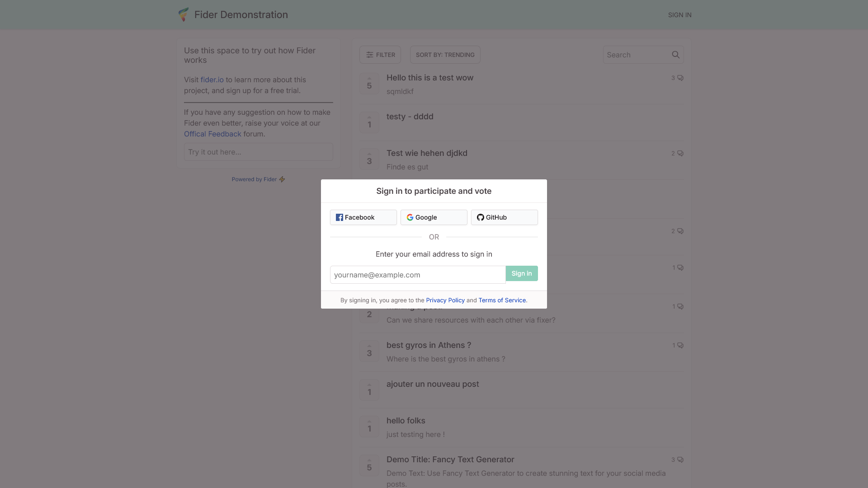The image size is (868, 488).
Task: Click the Facebook logo icon
Action: (x=340, y=217)
